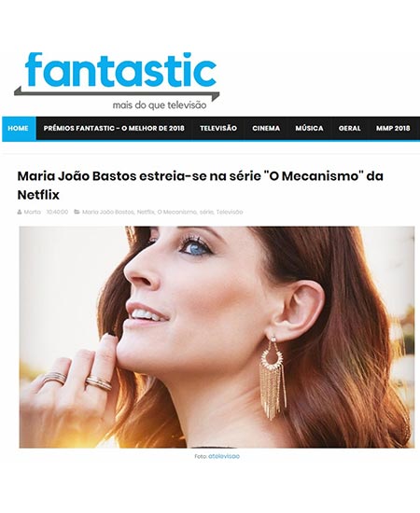This screenshot has width=420, height=513.
Task: Select the Música menu item
Action: (x=309, y=129)
